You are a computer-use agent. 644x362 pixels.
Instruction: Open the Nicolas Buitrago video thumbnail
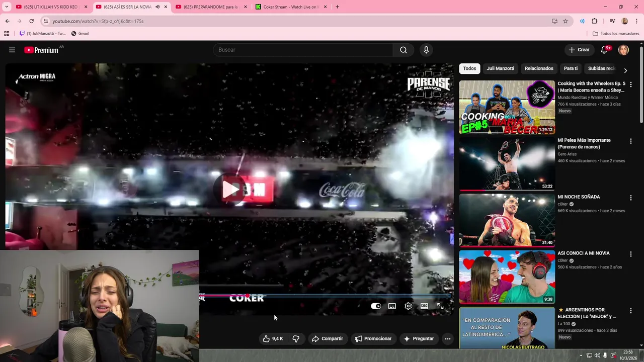507,328
